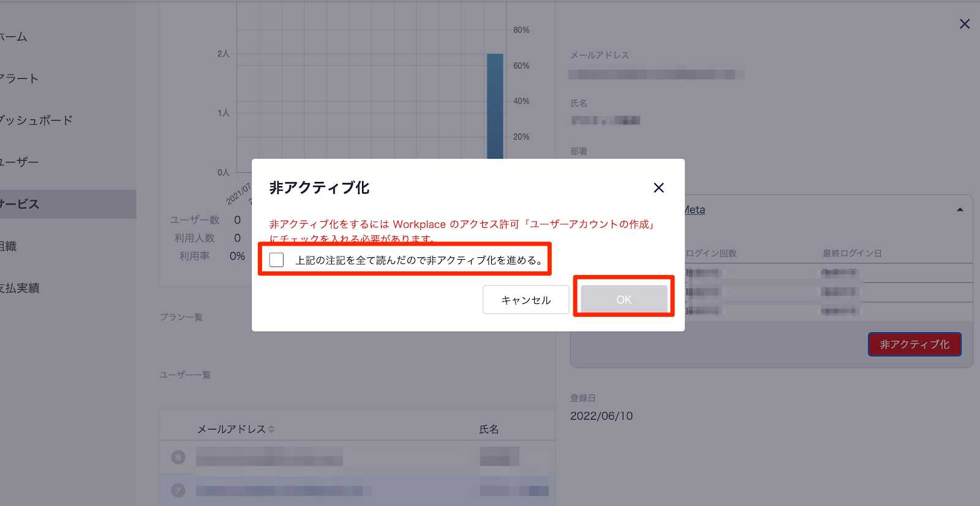Check the box confirming the note was read
980x506 pixels.
[x=277, y=260]
